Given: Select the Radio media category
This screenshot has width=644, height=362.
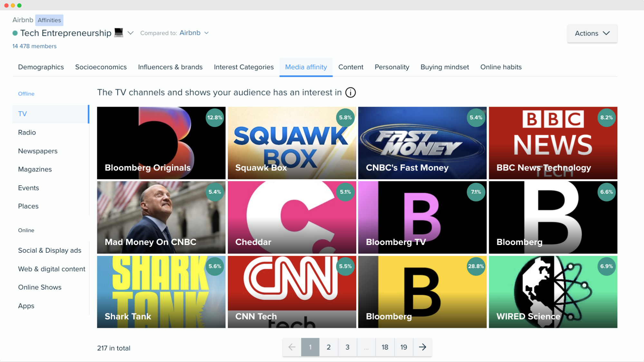Looking at the screenshot, I should tap(26, 132).
